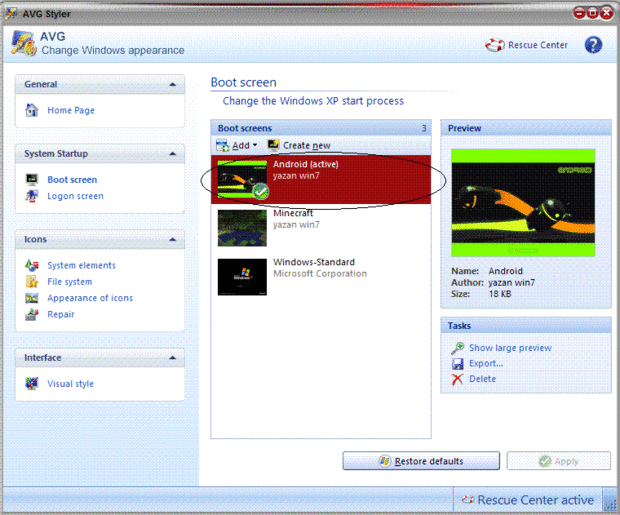Click the Add boot screen icon

coord(223,146)
